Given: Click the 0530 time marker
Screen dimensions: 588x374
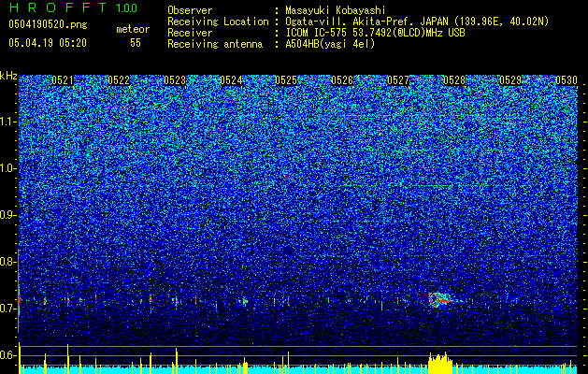Looking at the screenshot, I should coord(566,80).
